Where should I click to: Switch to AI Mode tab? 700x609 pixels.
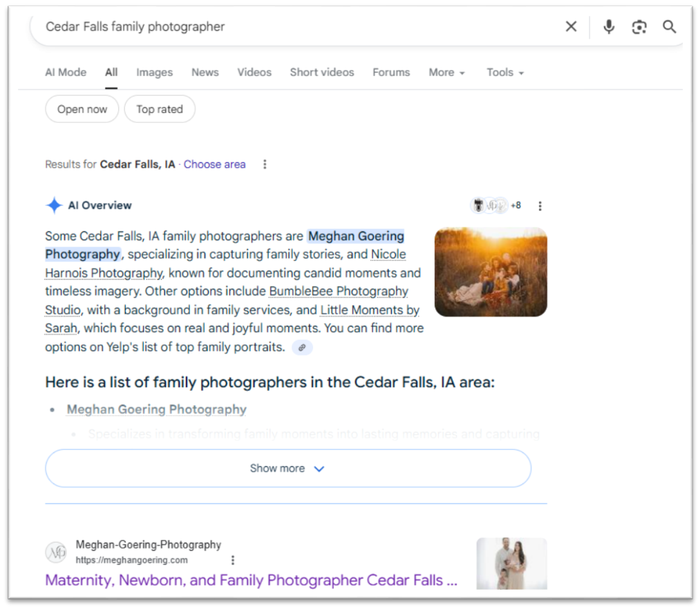pyautogui.click(x=66, y=72)
